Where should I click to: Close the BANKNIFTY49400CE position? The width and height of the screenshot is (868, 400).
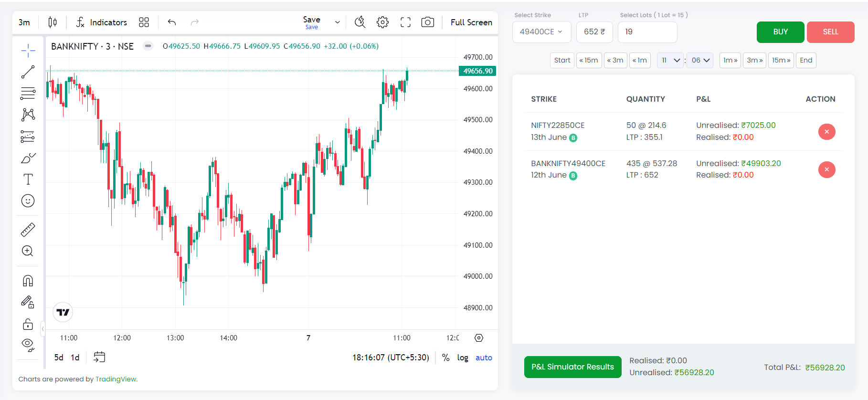[x=826, y=169]
